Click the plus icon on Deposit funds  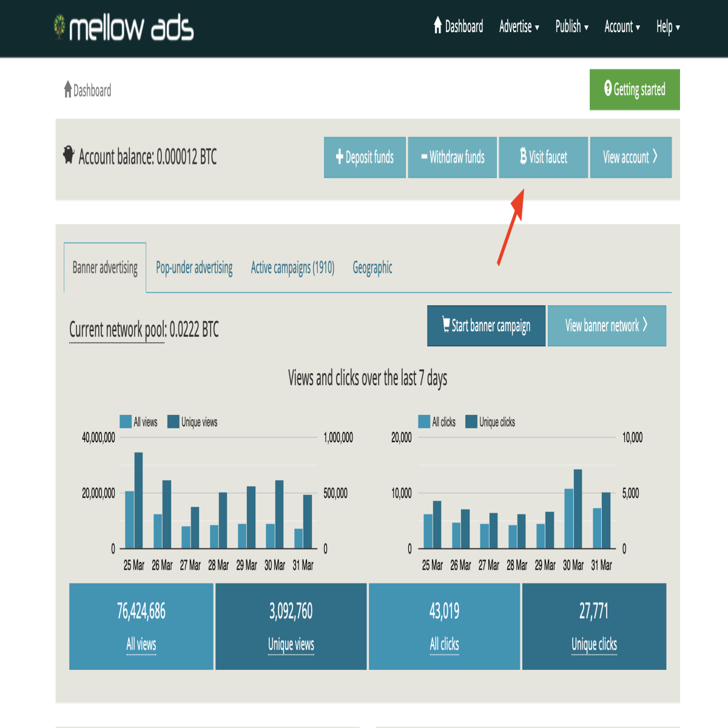coord(340,157)
